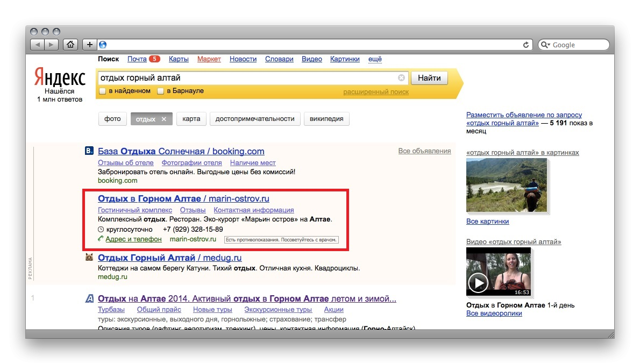
Task: Open Акции link
Action: pyautogui.click(x=334, y=309)
